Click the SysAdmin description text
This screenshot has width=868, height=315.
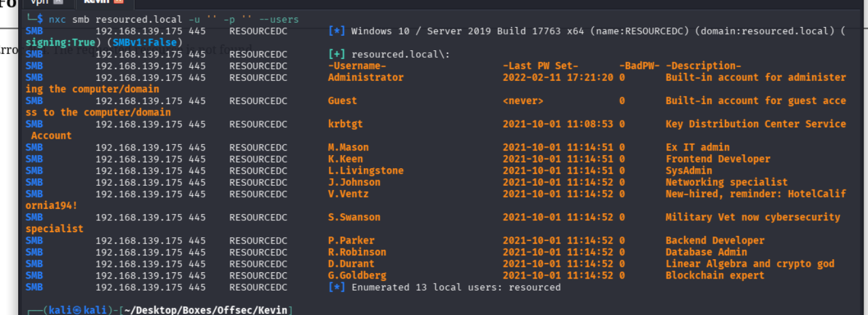point(689,171)
